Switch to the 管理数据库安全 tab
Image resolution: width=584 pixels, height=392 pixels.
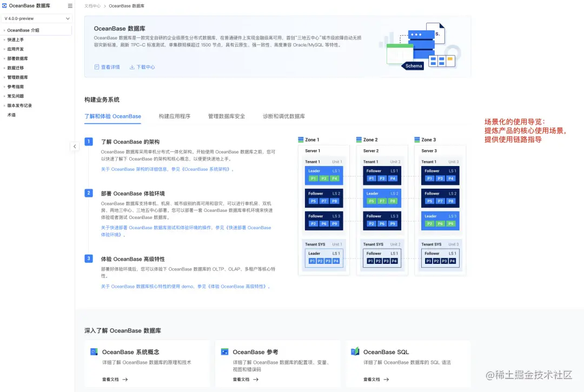coord(227,117)
